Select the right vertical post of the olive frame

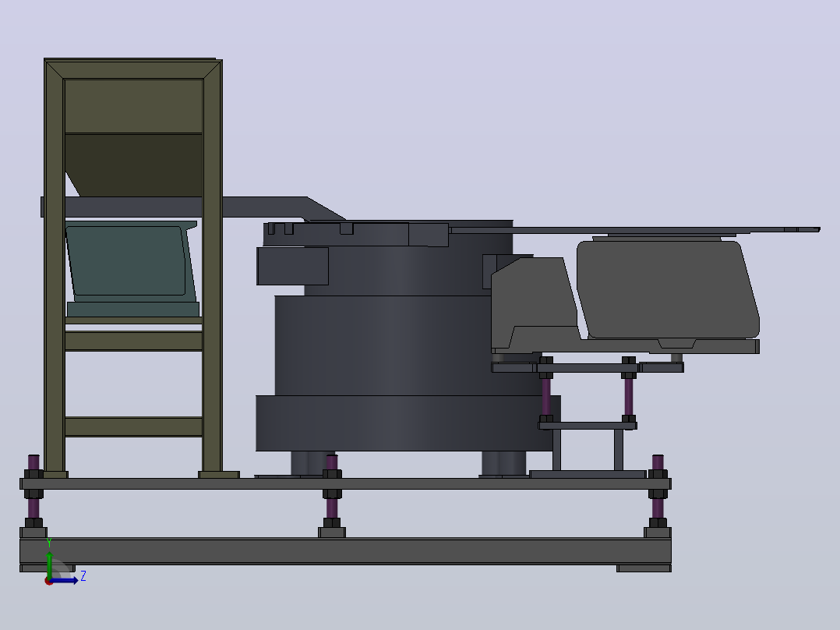click(x=212, y=268)
